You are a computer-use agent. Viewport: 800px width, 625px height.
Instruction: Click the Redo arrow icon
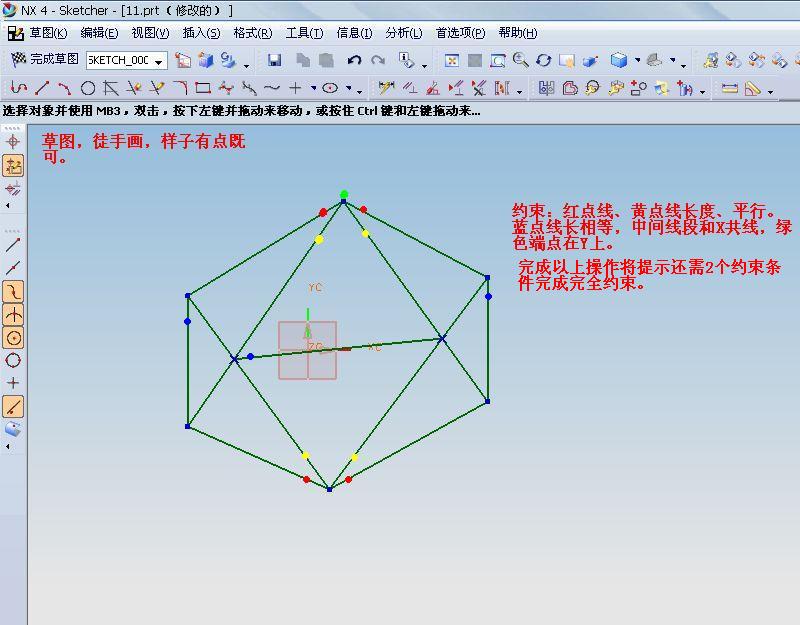coord(378,60)
